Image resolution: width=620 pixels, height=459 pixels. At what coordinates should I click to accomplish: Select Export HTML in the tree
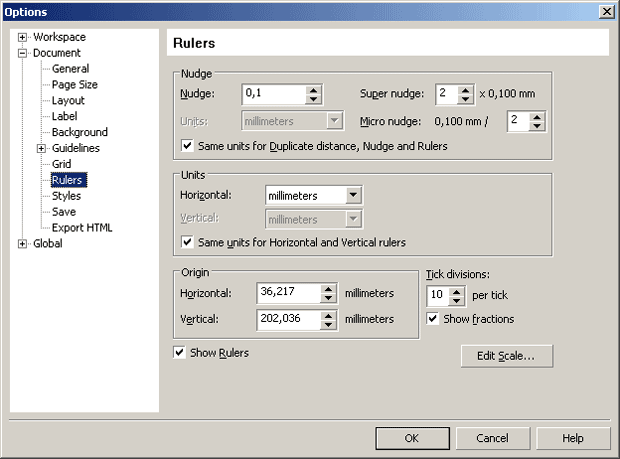click(x=82, y=228)
